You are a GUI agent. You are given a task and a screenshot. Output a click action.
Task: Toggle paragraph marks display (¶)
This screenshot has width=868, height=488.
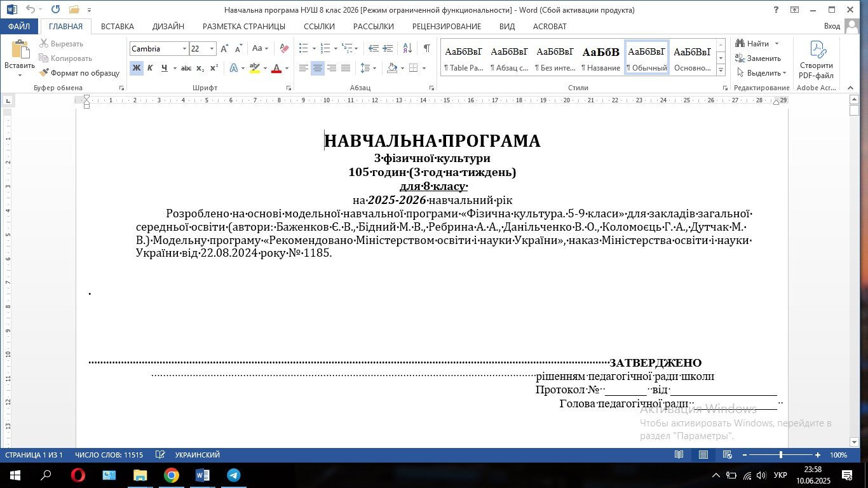tap(426, 48)
